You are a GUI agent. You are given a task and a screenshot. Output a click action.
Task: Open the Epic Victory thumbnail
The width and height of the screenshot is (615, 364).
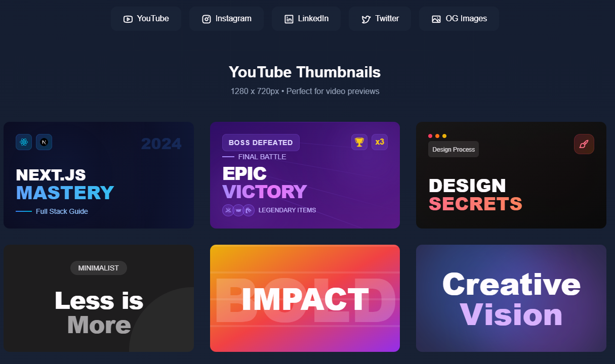coord(305,175)
